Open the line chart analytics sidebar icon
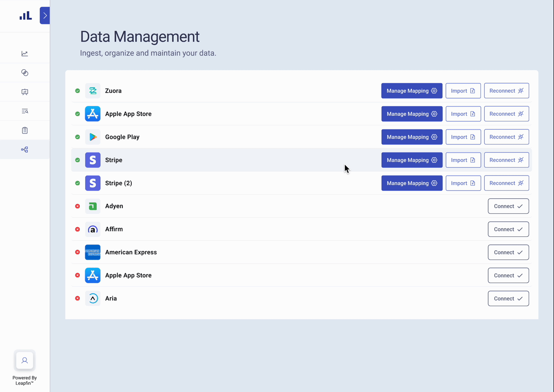This screenshot has width=554, height=392. click(x=25, y=54)
